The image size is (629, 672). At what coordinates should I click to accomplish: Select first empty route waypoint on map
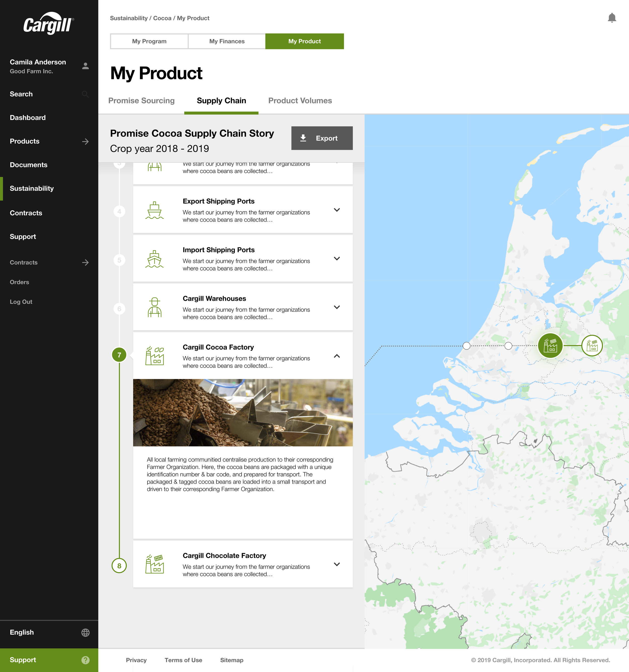466,346
